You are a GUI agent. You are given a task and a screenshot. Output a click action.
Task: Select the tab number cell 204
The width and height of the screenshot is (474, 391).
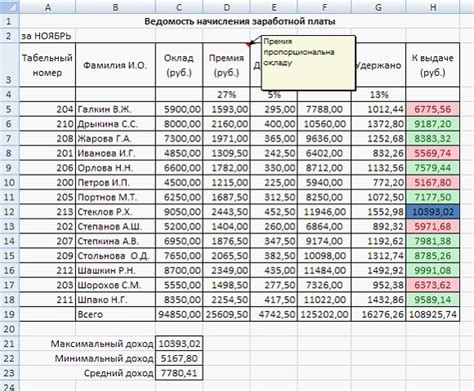(47, 109)
